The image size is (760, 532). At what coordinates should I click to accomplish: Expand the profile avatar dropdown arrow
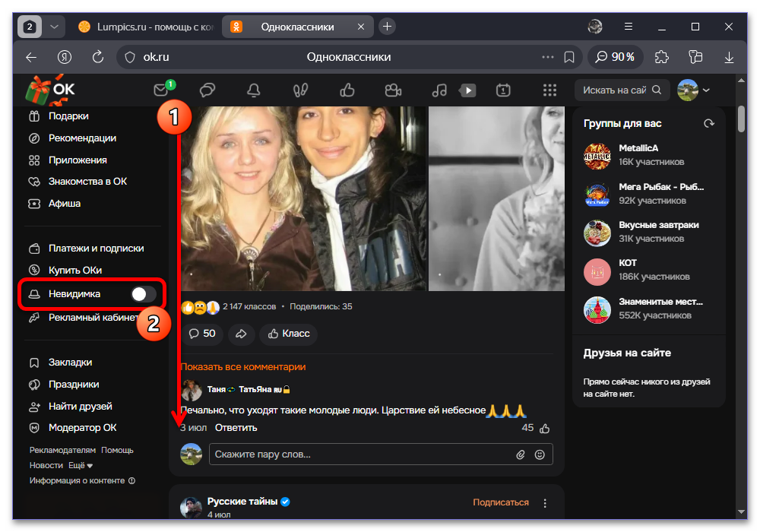click(x=706, y=90)
